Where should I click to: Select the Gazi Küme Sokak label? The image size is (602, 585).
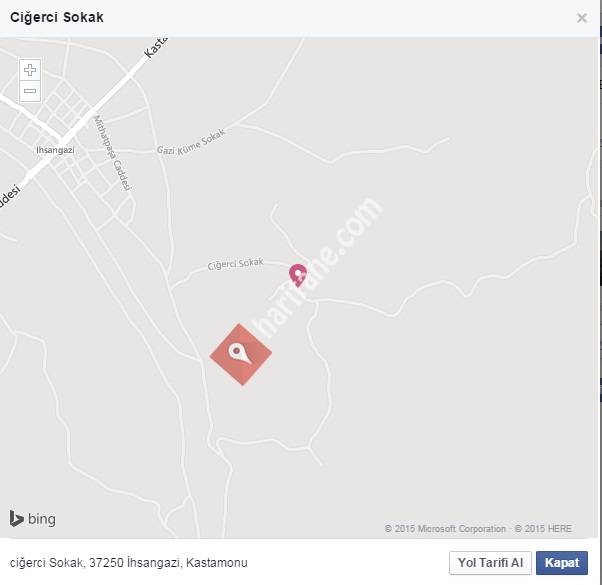click(x=192, y=142)
